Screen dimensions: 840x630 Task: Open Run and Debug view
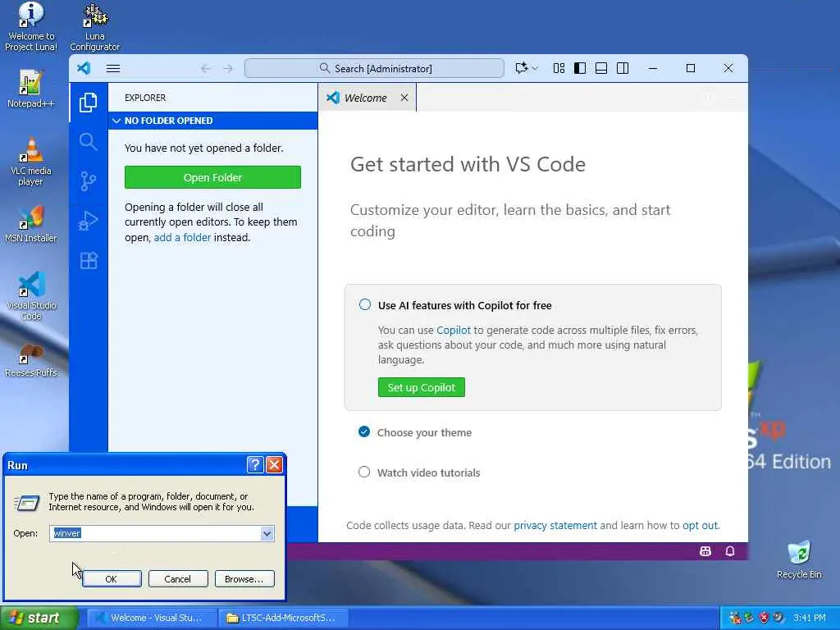89,221
